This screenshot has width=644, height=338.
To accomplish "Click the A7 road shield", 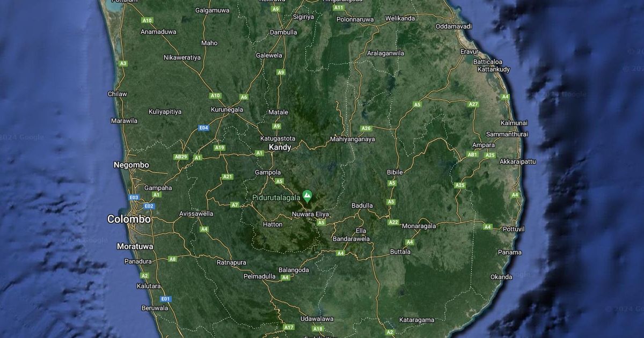I will click(x=235, y=205).
